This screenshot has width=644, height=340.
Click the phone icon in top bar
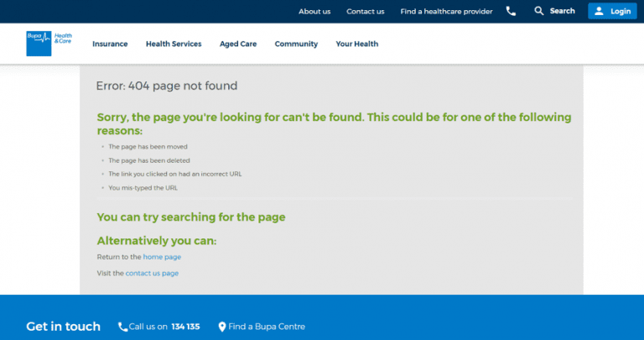click(x=511, y=11)
